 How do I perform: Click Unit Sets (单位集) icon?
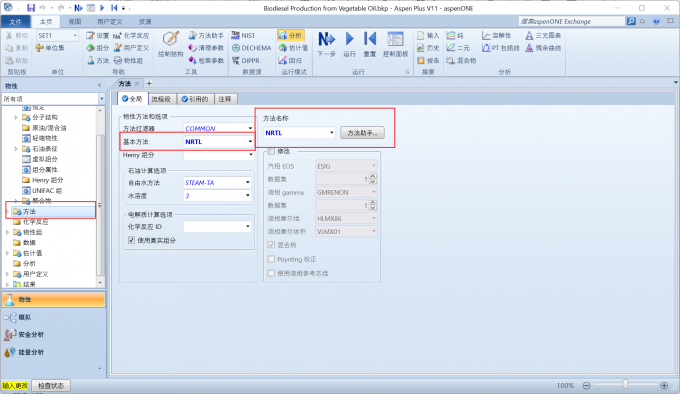click(50, 48)
